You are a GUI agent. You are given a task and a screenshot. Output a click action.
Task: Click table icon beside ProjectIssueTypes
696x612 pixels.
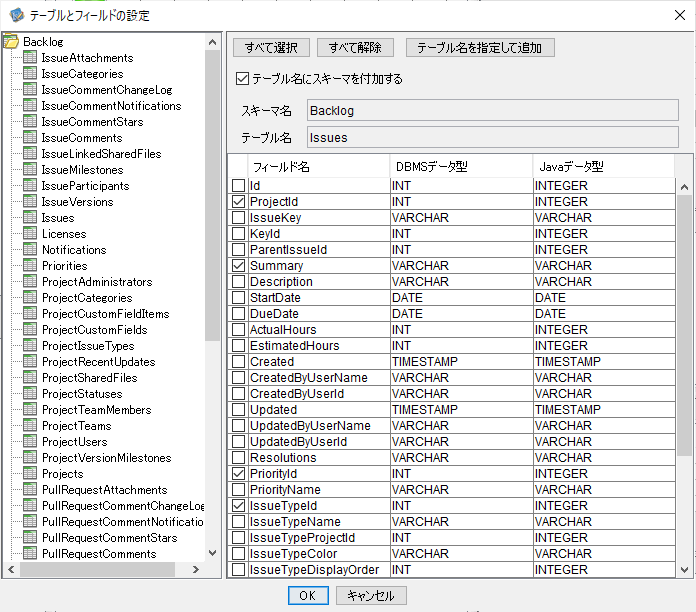click(x=30, y=345)
